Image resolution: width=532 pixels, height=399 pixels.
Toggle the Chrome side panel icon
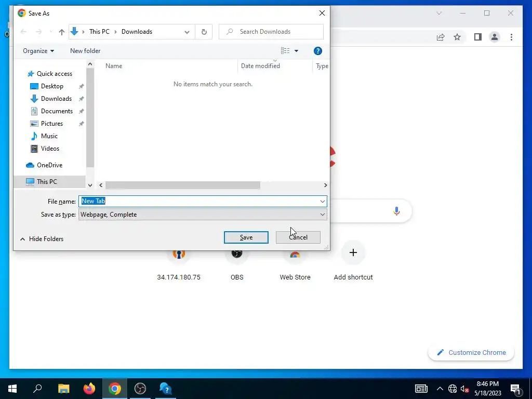pyautogui.click(x=478, y=37)
